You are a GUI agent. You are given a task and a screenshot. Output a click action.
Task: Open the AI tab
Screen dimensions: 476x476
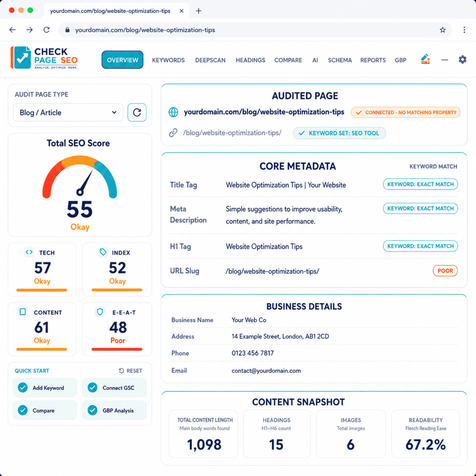coord(315,60)
